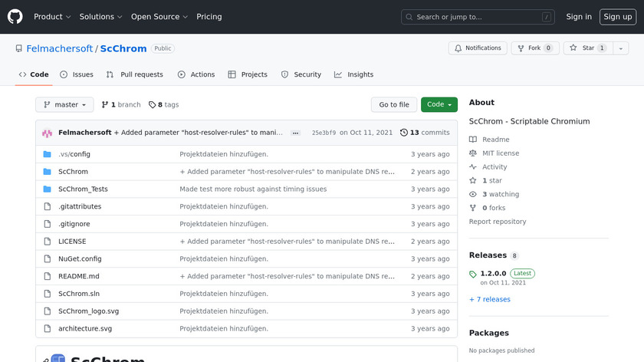Click the Go to file button
This screenshot has height=362, width=644.
394,105
